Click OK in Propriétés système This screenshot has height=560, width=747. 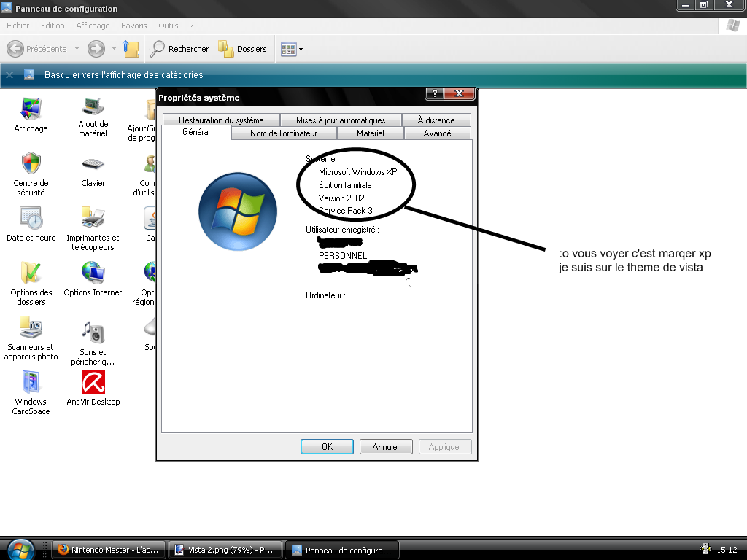(327, 447)
